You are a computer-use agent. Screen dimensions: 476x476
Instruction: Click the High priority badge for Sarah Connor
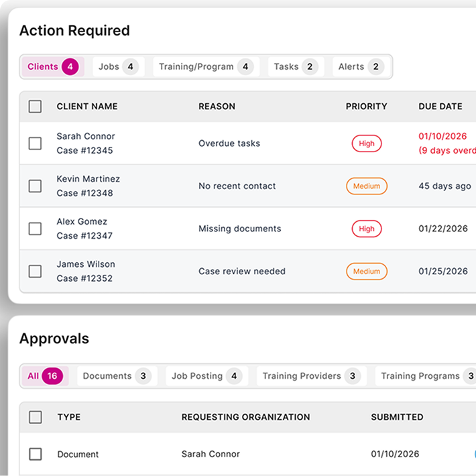[x=367, y=143]
